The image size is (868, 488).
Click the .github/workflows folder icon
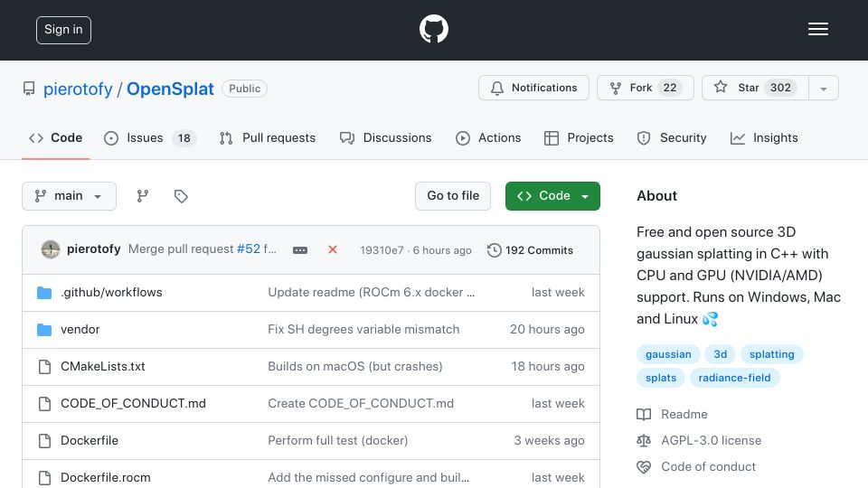point(44,293)
